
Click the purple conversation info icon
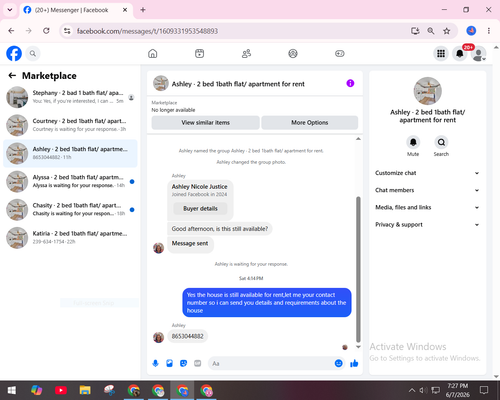[350, 83]
